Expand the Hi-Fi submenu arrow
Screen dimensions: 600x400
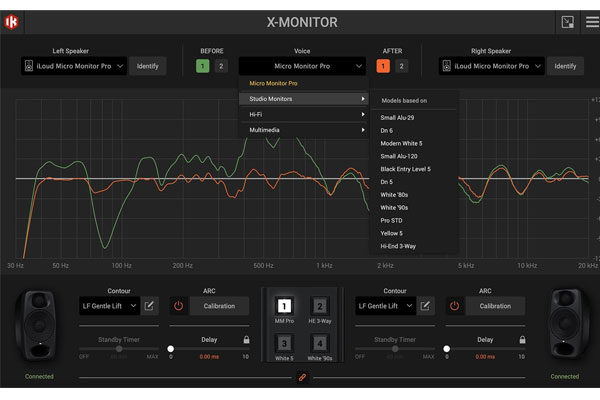pos(363,114)
